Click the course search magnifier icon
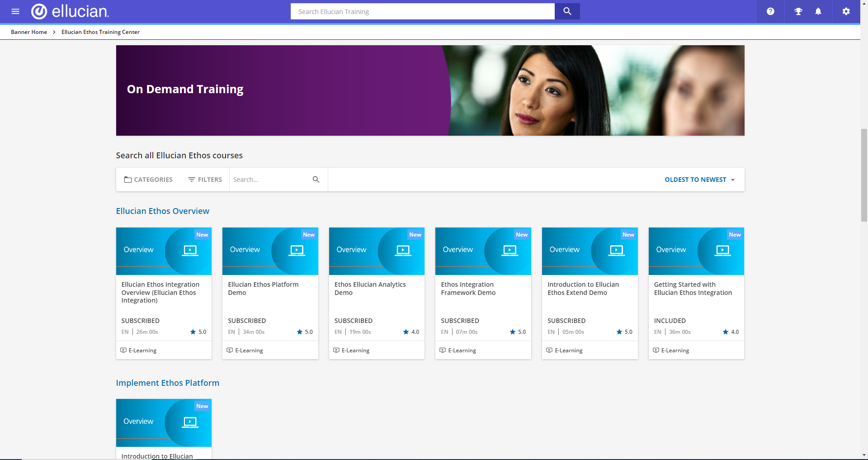Screen dimensions: 868x460 click(x=316, y=180)
